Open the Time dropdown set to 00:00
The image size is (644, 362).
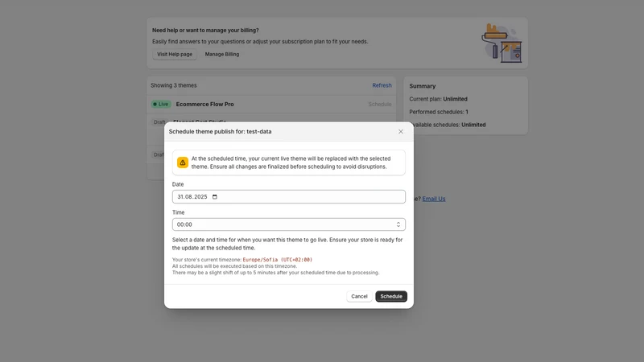289,224
